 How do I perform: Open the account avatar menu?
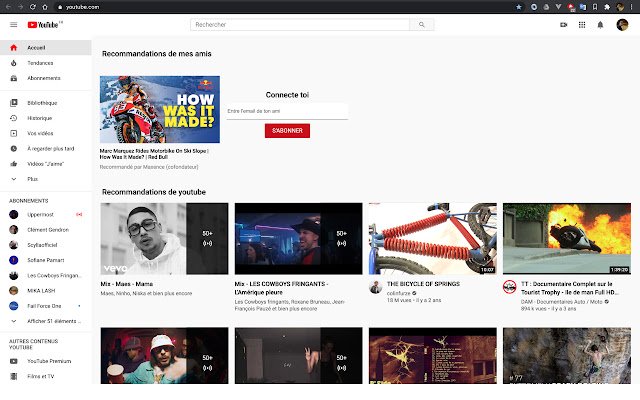point(622,25)
